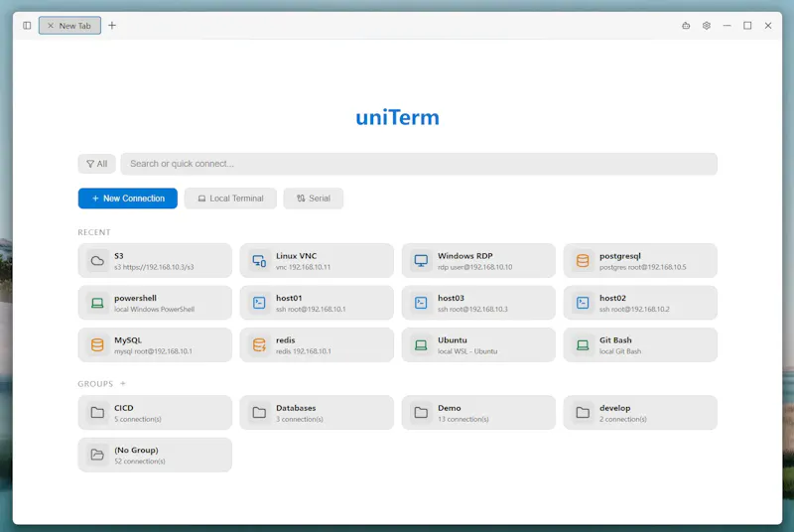Image resolution: width=794 pixels, height=532 pixels.
Task: Open the All filter dropdown
Action: coord(96,164)
